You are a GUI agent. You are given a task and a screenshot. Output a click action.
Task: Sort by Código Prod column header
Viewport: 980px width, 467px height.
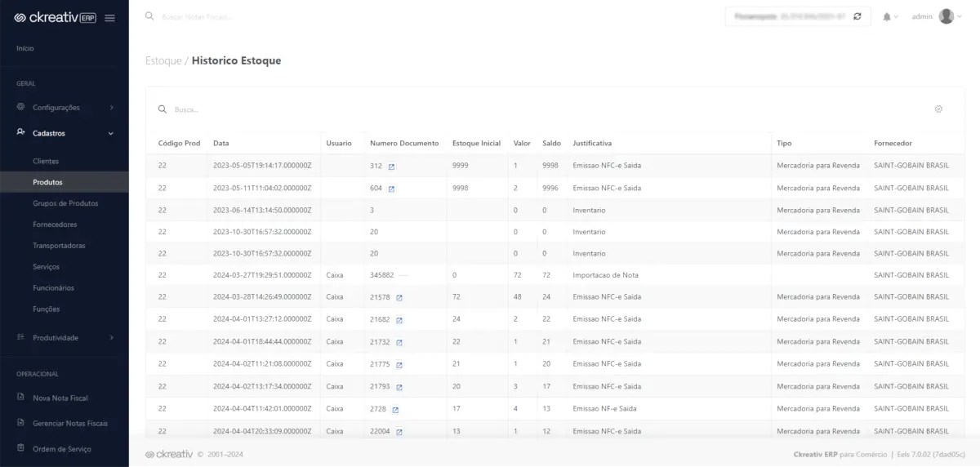[x=179, y=143]
